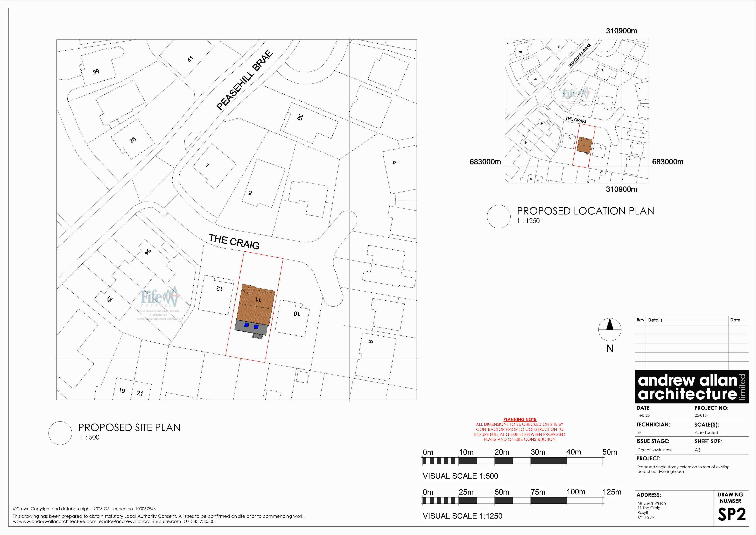The width and height of the screenshot is (756, 535).
Task: Click the VISUAL SCALE 1:1250 label
Action: coord(463,516)
